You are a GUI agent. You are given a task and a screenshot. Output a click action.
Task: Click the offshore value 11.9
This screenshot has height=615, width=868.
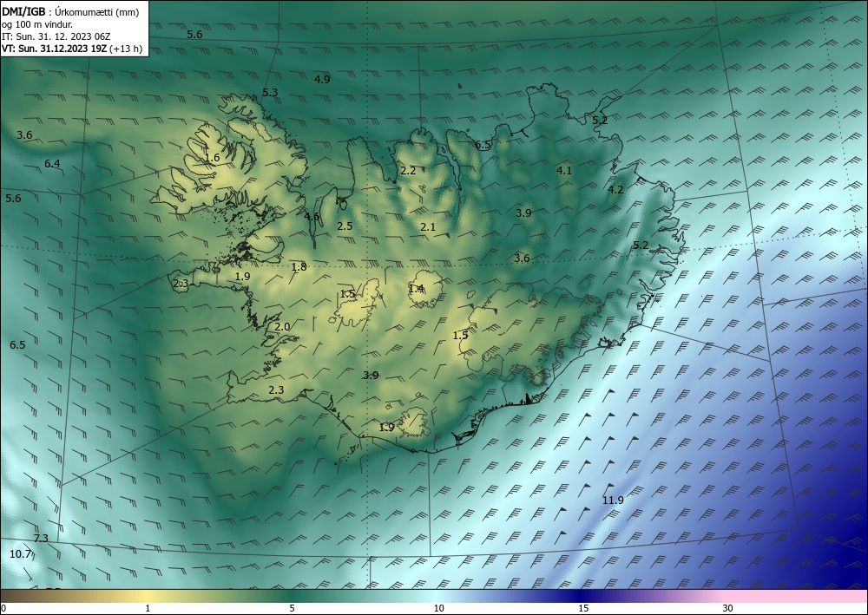(613, 500)
